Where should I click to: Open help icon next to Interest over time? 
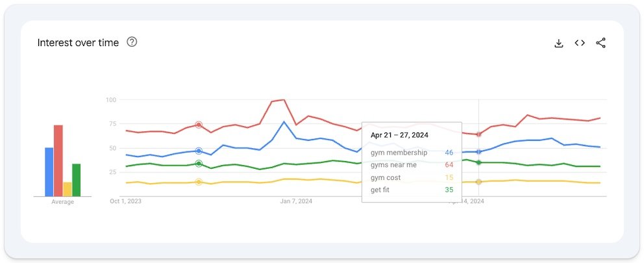coord(132,42)
